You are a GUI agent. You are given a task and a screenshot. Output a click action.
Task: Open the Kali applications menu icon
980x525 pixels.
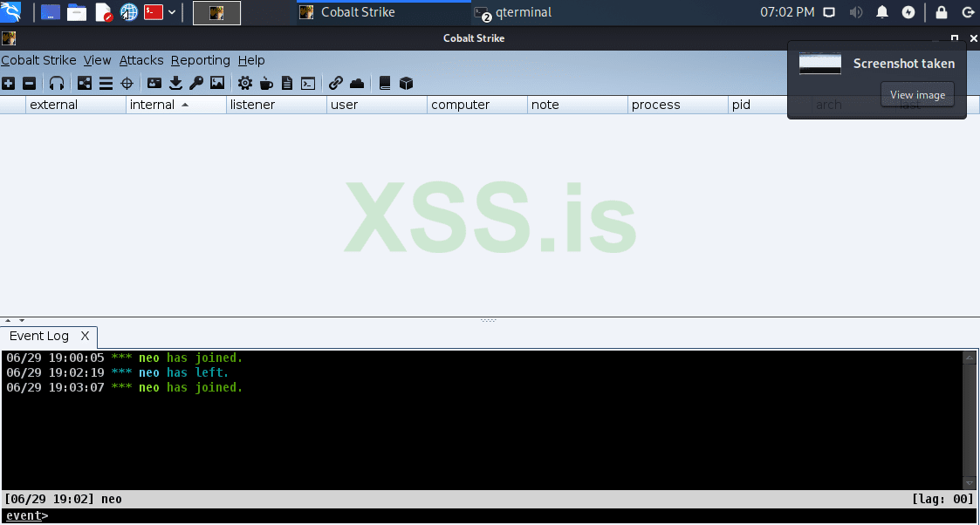pyautogui.click(x=11, y=12)
